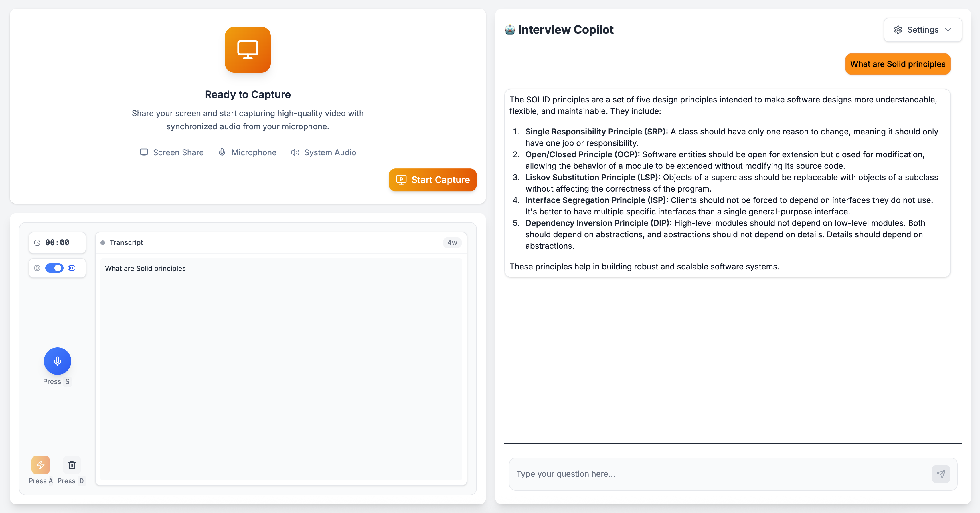Click the Interview Copilot title text
This screenshot has height=513, width=980.
[x=566, y=30]
